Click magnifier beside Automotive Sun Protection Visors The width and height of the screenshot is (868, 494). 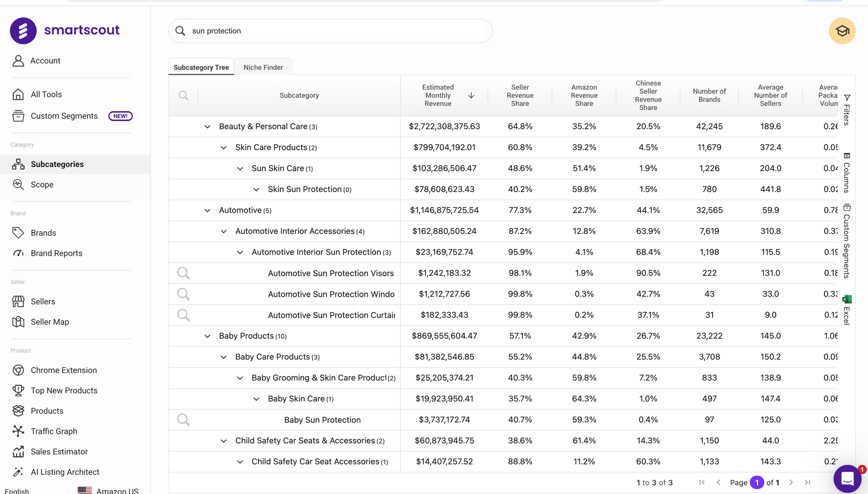click(x=183, y=273)
